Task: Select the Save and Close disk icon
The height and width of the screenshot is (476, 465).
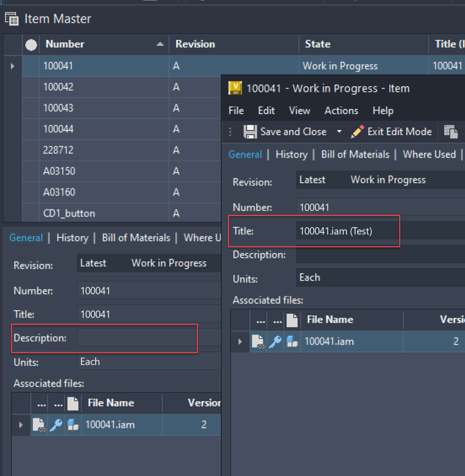Action: 250,131
